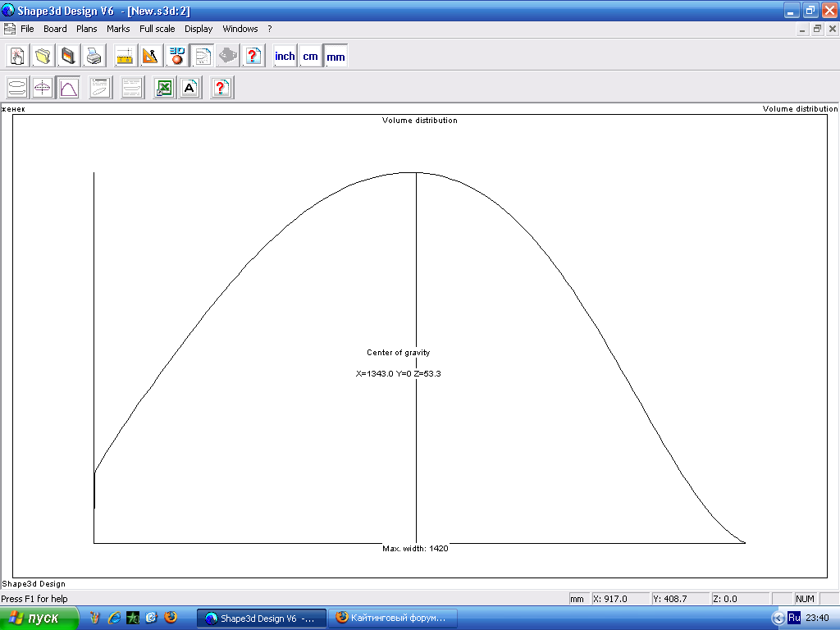Open the 3D view icon

tap(177, 57)
